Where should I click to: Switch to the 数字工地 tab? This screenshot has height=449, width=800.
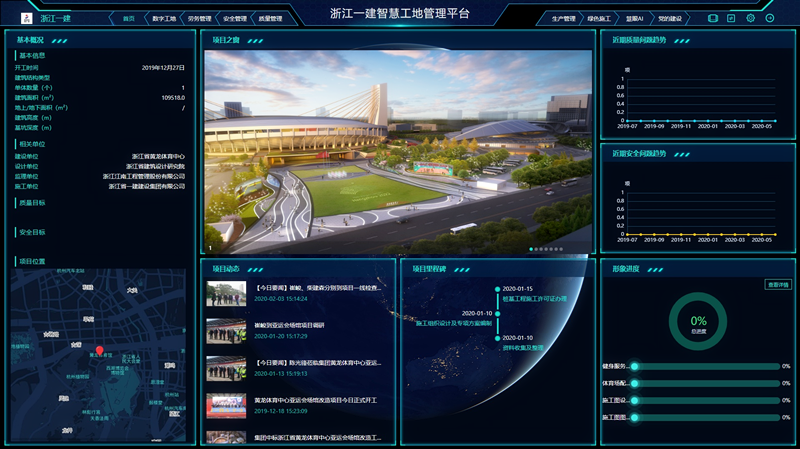pos(164,18)
